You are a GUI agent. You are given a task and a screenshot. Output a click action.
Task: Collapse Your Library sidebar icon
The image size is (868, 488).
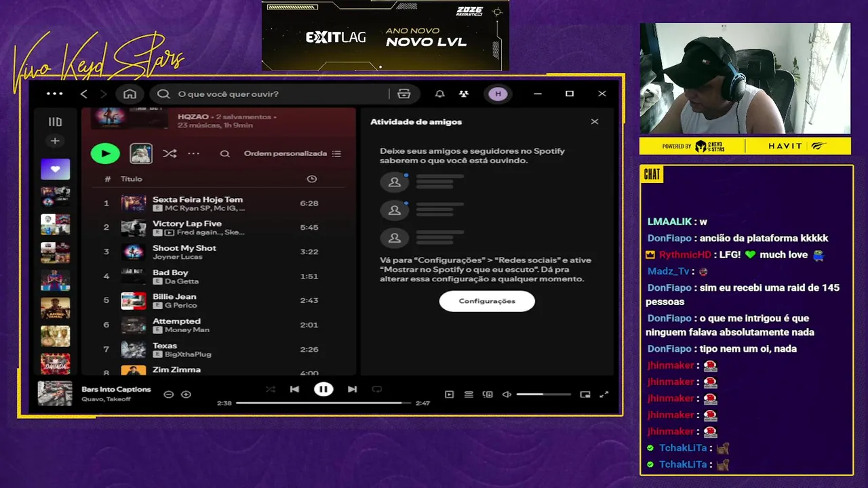[x=55, y=122]
